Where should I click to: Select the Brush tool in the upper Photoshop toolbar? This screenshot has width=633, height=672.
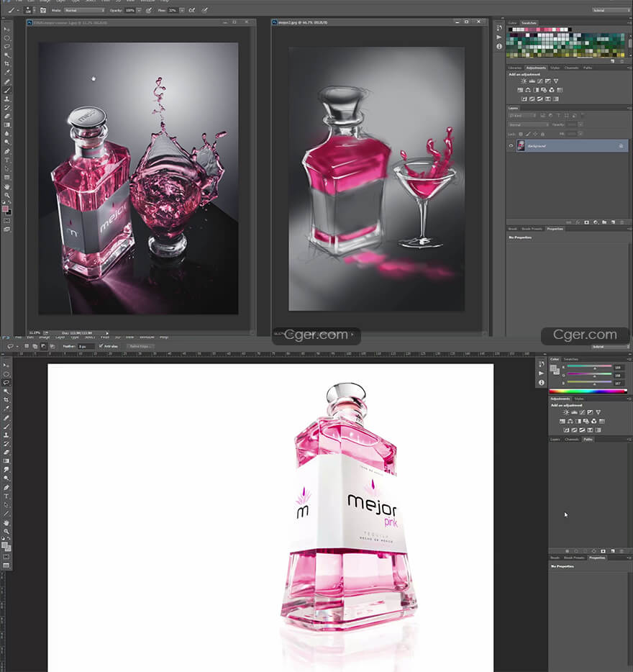(x=7, y=91)
